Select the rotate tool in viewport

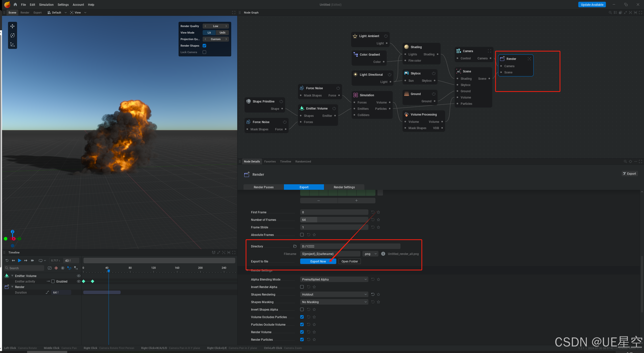pyautogui.click(x=12, y=35)
